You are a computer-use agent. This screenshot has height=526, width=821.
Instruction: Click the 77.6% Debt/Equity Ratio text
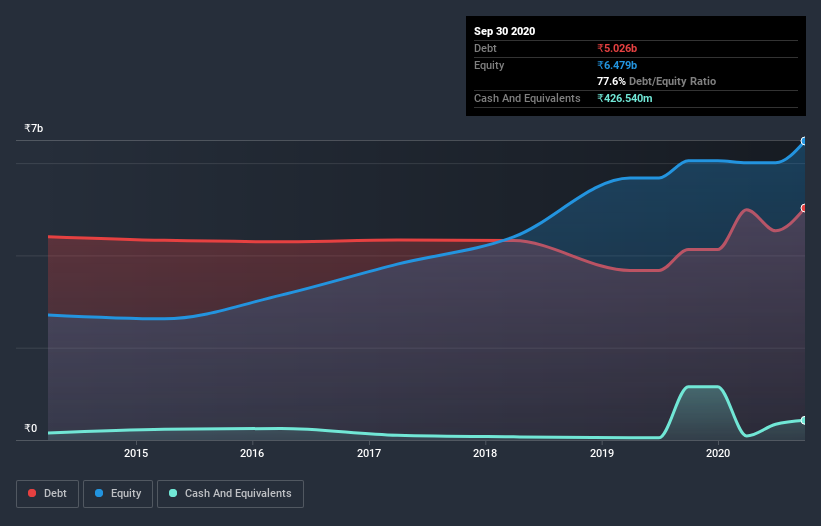(656, 81)
